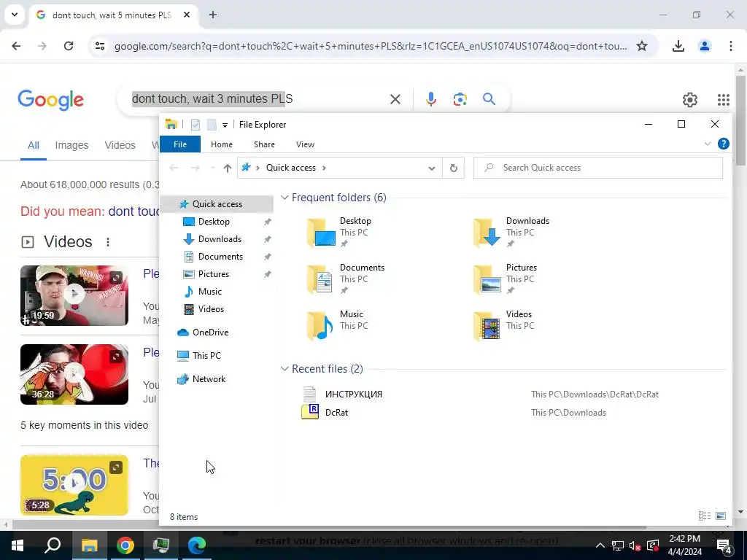
Task: Go back in Chrome
Action: coord(16,46)
